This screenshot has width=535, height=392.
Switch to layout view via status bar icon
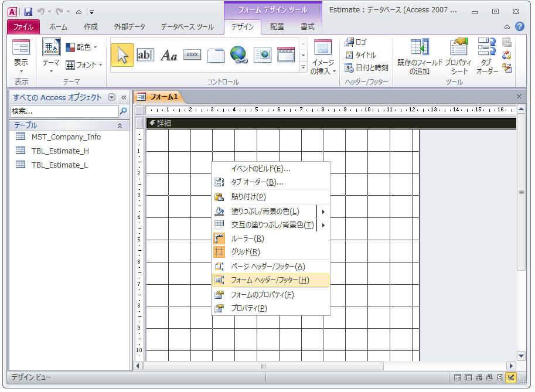click(x=500, y=377)
